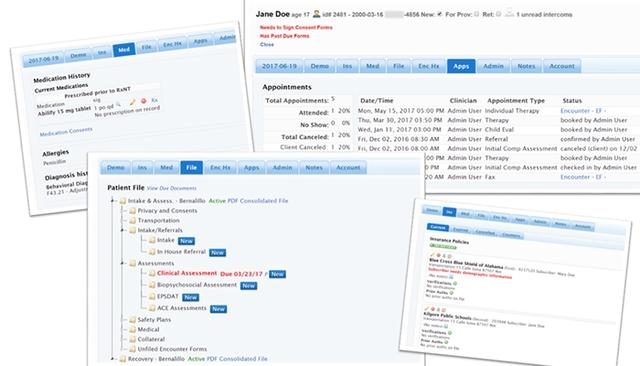Select the File tab in Patient File window
640x366 pixels.
pos(191,167)
